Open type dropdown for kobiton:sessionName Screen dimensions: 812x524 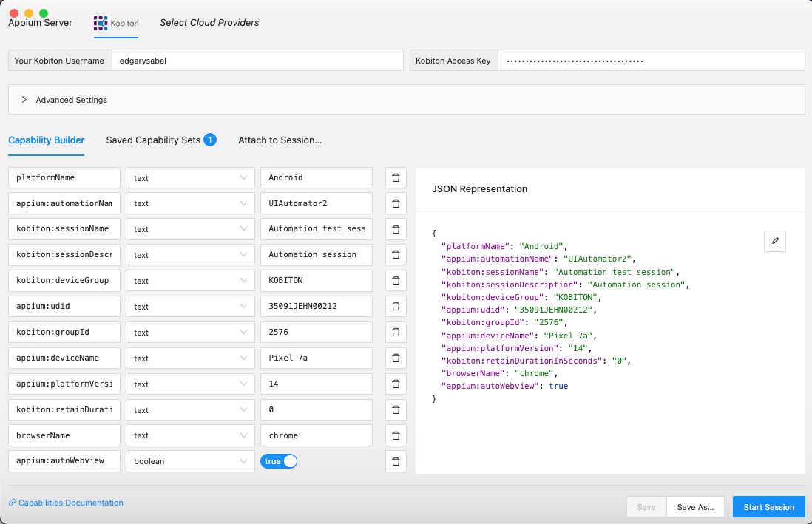tap(190, 229)
